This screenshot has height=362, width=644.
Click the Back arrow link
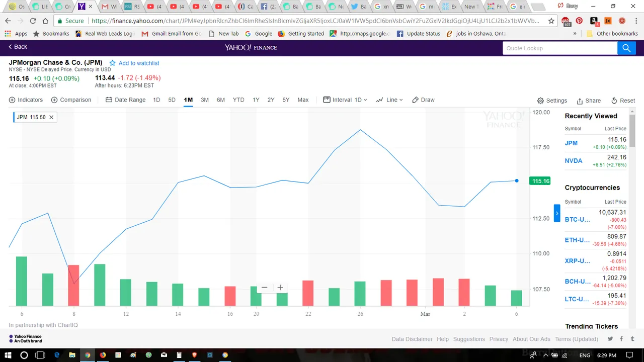coord(18,47)
